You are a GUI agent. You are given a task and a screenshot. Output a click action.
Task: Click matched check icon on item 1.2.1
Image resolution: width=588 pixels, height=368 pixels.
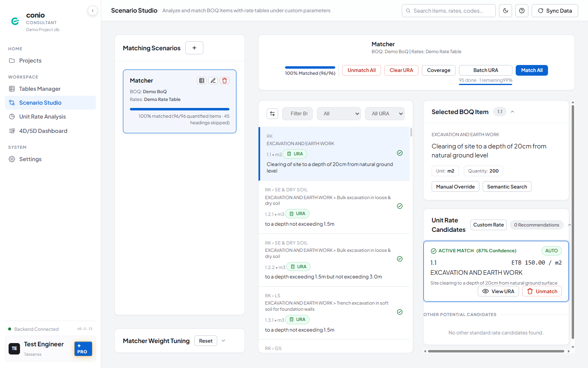pos(400,206)
